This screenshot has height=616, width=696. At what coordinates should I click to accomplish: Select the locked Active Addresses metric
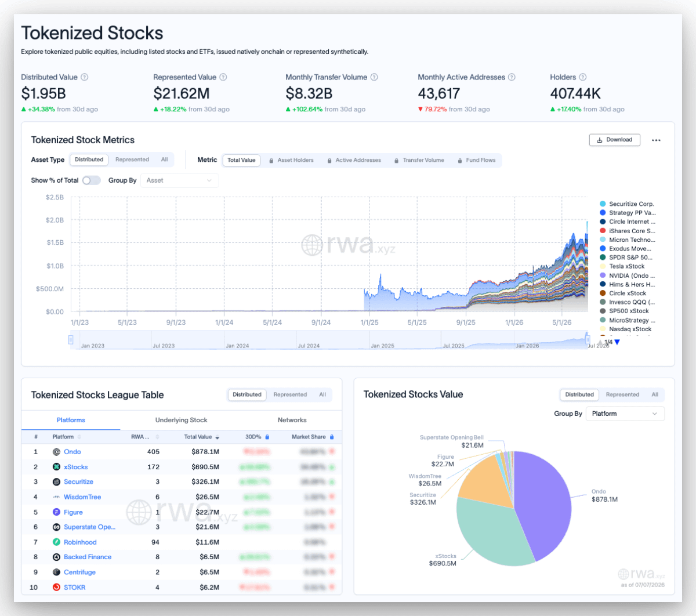[x=354, y=160]
